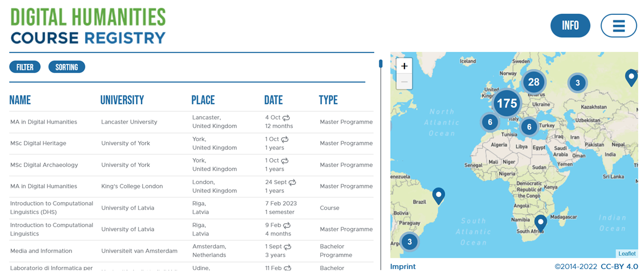This screenshot has width=644, height=279.
Task: Click the map zoom out button
Action: click(404, 82)
